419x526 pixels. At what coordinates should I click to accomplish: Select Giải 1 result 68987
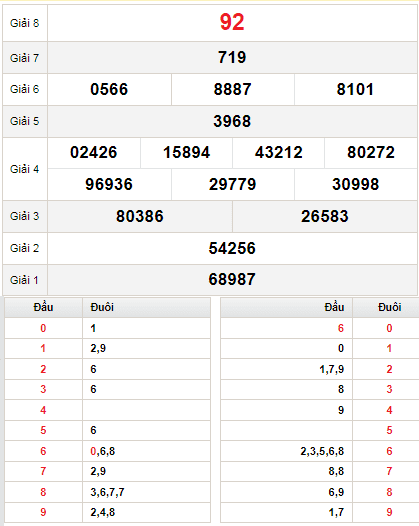point(232,279)
